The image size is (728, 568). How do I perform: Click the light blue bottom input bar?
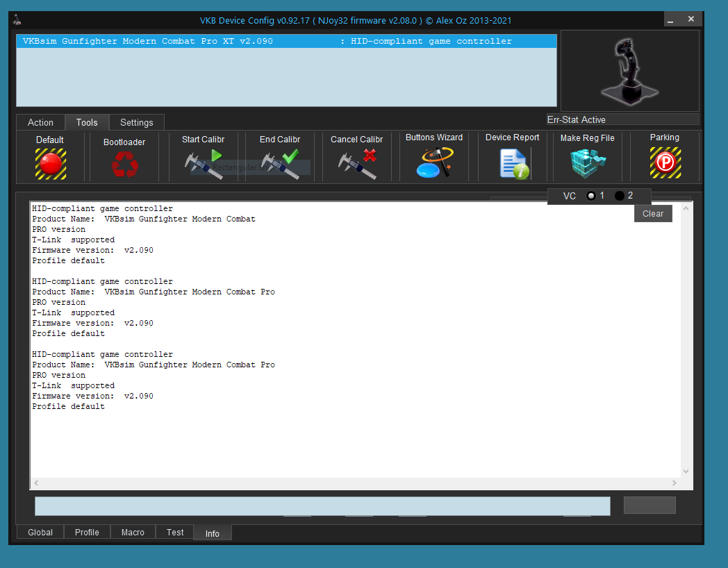(x=322, y=506)
